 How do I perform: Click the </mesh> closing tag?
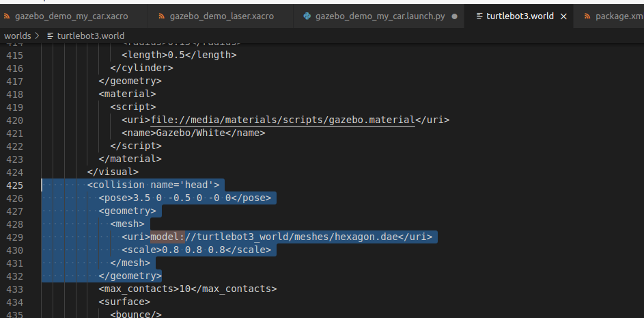click(x=130, y=263)
